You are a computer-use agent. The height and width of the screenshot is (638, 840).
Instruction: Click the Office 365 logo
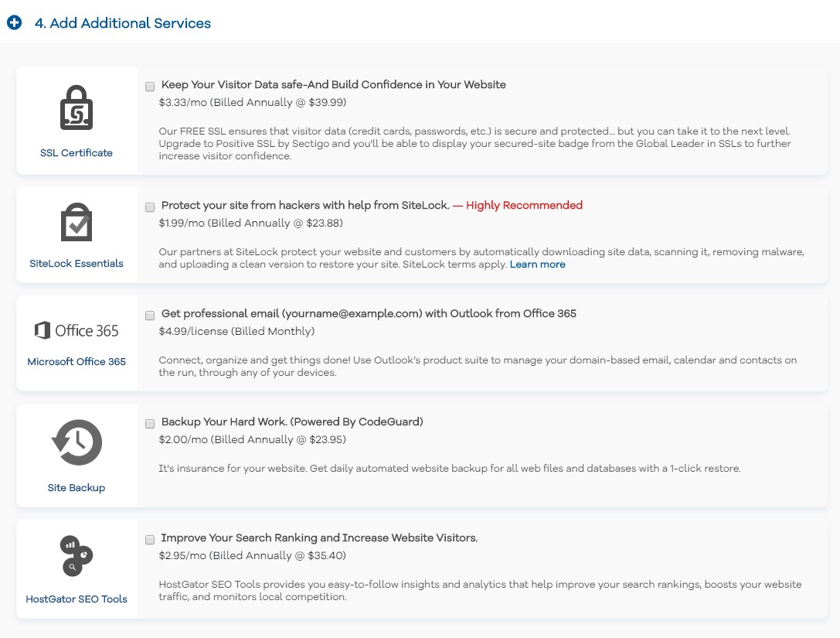coord(77,331)
